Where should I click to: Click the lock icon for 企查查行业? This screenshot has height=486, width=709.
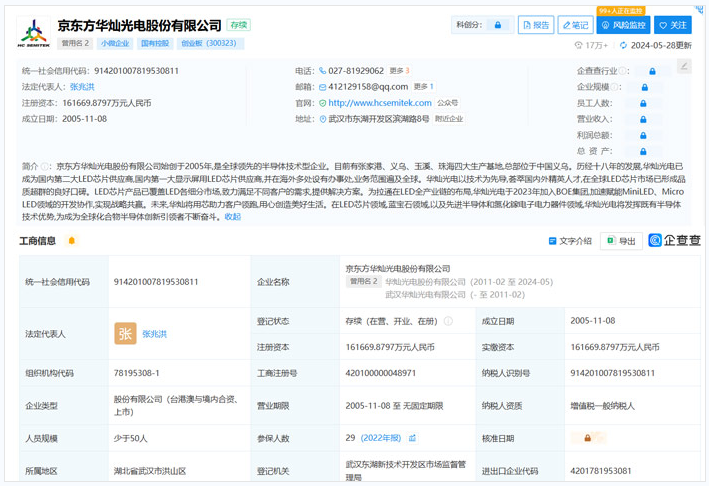click(652, 71)
